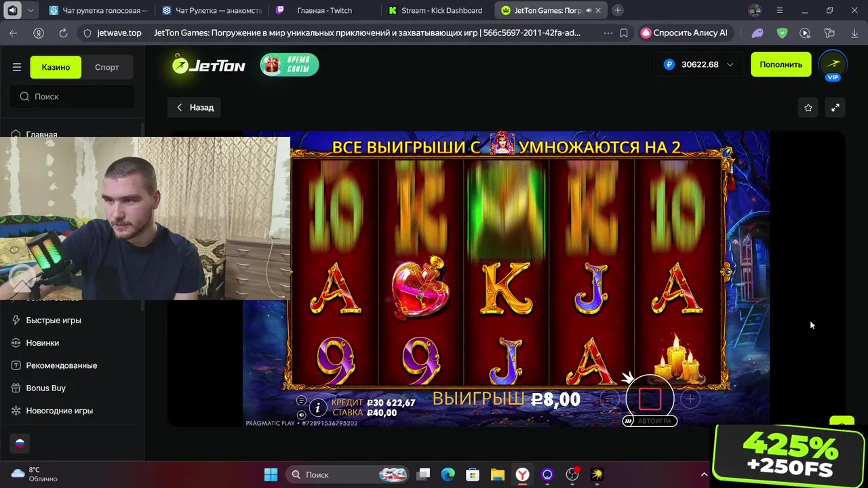
Task: Open the browser shield protection icon
Action: coord(782,33)
